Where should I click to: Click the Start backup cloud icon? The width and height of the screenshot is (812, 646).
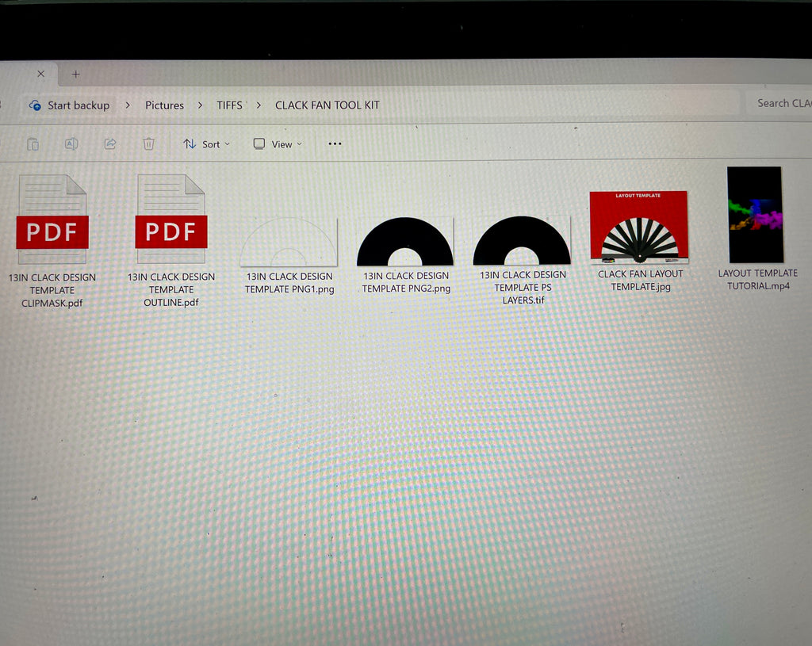tap(34, 105)
